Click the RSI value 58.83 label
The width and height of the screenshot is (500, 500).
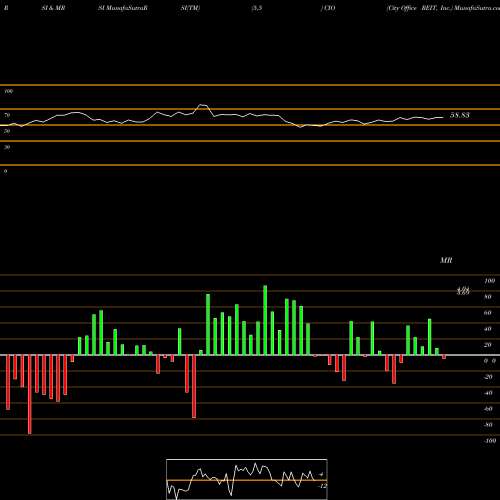pyautogui.click(x=460, y=115)
